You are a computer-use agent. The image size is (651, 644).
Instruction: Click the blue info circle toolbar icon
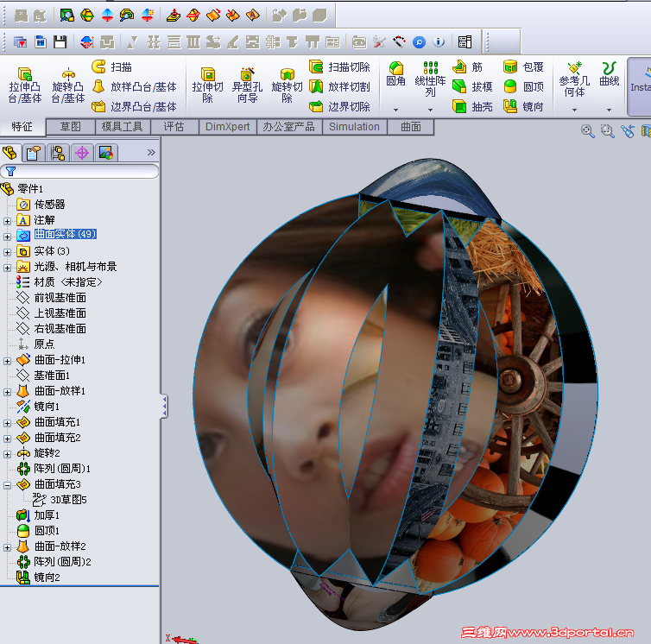439,42
